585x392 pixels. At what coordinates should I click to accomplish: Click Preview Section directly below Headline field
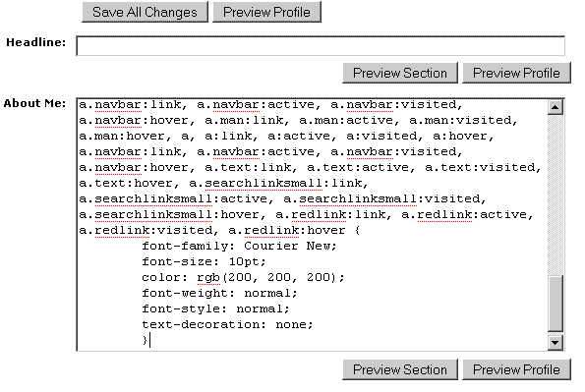click(x=400, y=73)
